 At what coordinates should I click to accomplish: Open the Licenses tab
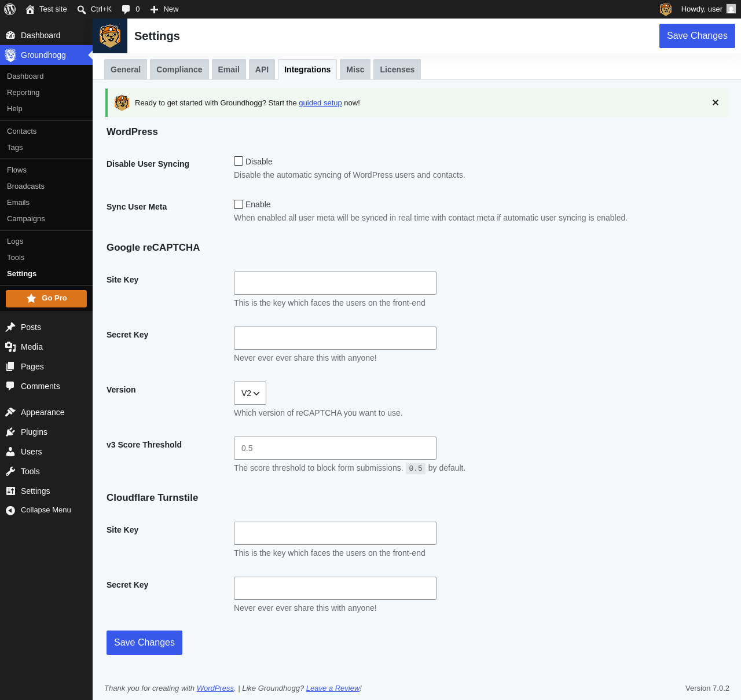[397, 69]
